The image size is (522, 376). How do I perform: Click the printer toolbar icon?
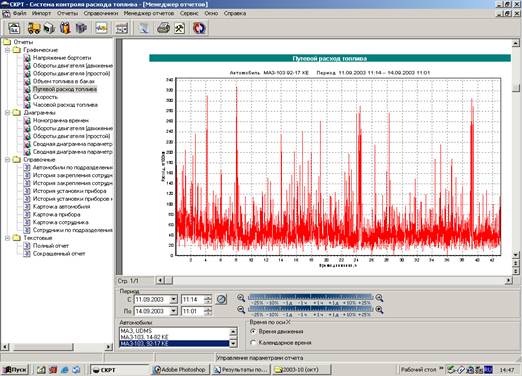(163, 28)
